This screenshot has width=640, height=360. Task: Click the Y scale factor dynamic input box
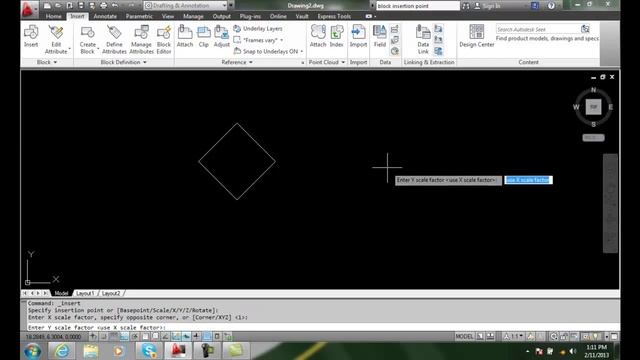pyautogui.click(x=529, y=180)
